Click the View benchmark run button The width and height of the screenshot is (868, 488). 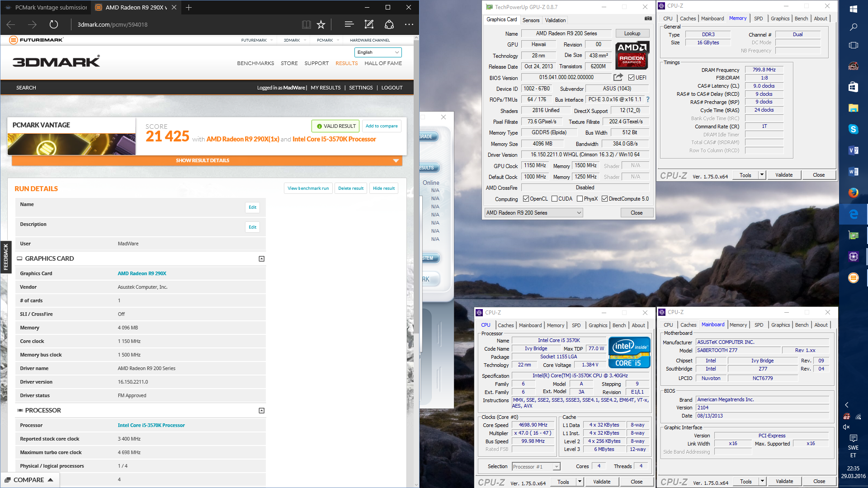308,188
